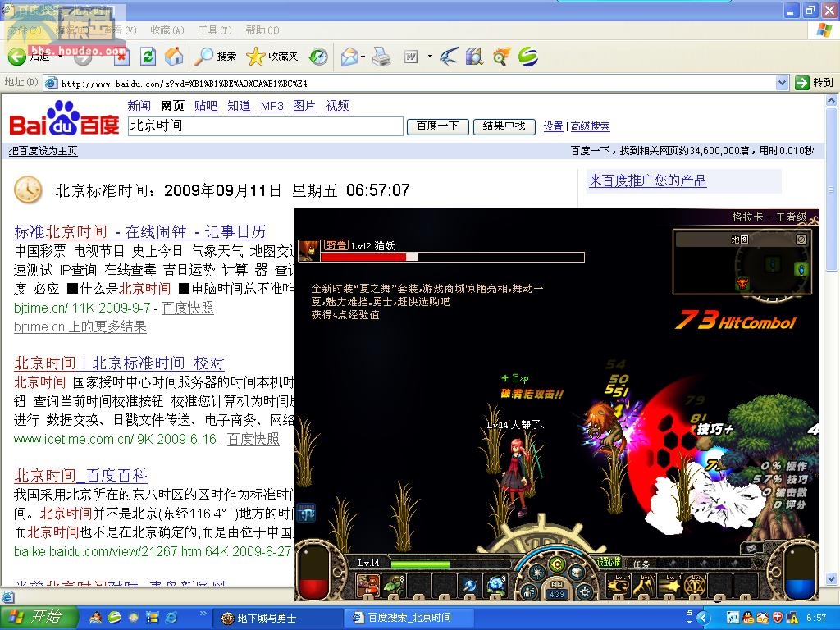Click the Back (后退) arrow button
Image resolution: width=840 pixels, height=630 pixels.
(28, 57)
